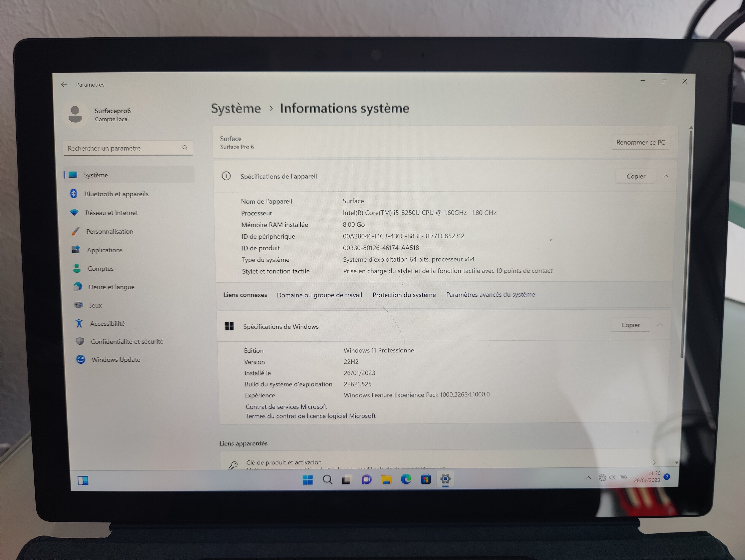This screenshot has height=560, width=745.
Task: Click Renommer ce PC button
Action: pos(640,142)
